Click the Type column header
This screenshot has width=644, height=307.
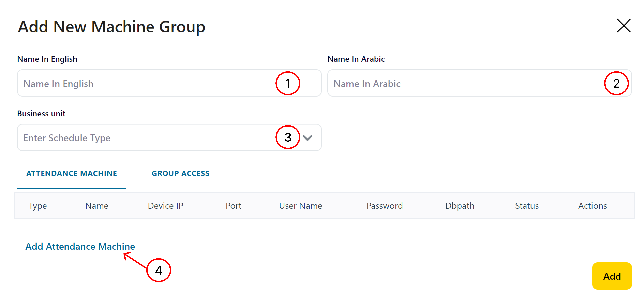[38, 206]
